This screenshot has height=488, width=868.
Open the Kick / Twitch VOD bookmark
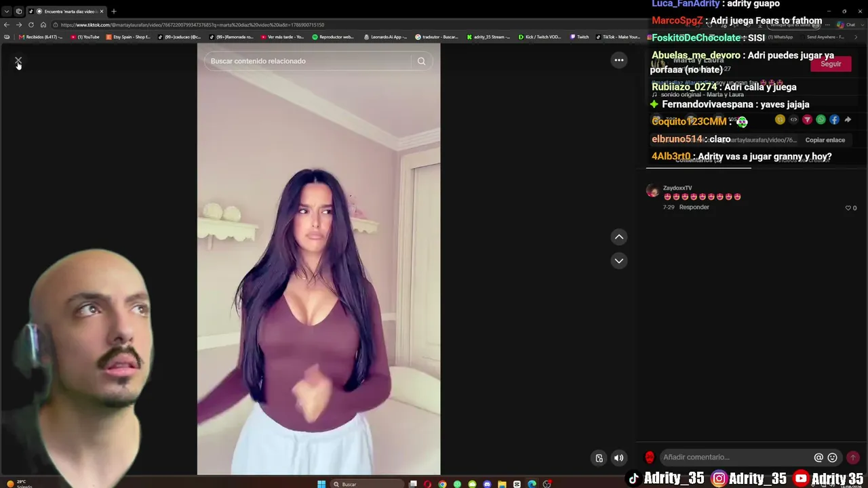coord(540,37)
